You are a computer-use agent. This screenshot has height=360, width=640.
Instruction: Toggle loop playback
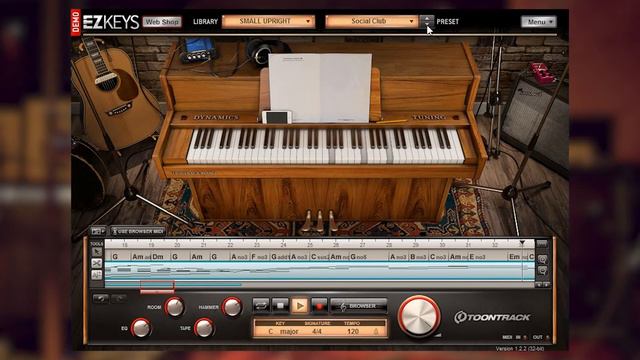pyautogui.click(x=261, y=306)
